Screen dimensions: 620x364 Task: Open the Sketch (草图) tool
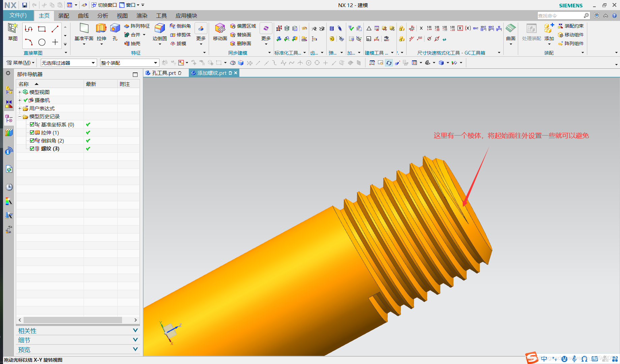click(x=12, y=32)
